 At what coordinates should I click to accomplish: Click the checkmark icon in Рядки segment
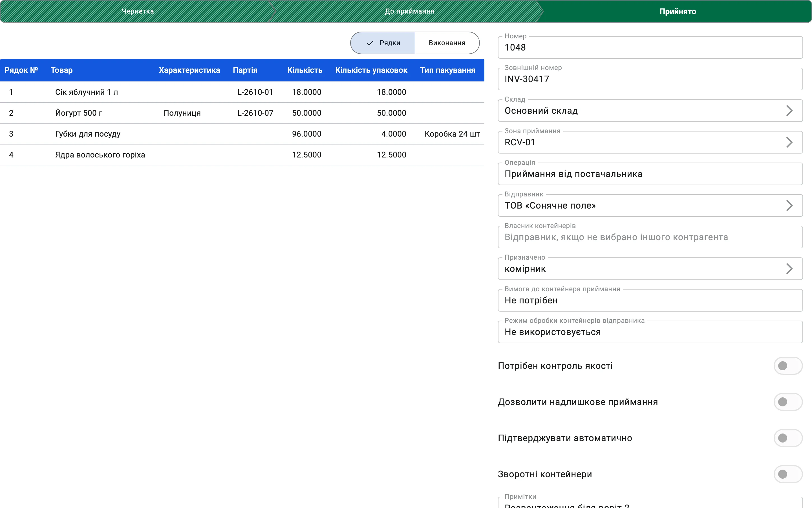coord(370,43)
